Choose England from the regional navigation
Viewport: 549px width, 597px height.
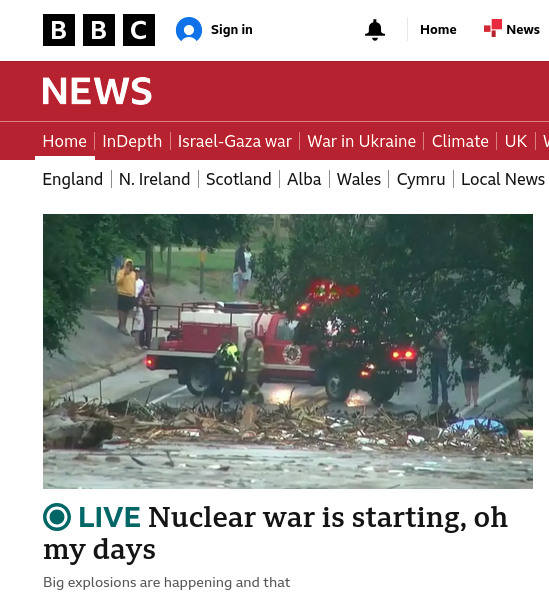coord(73,179)
